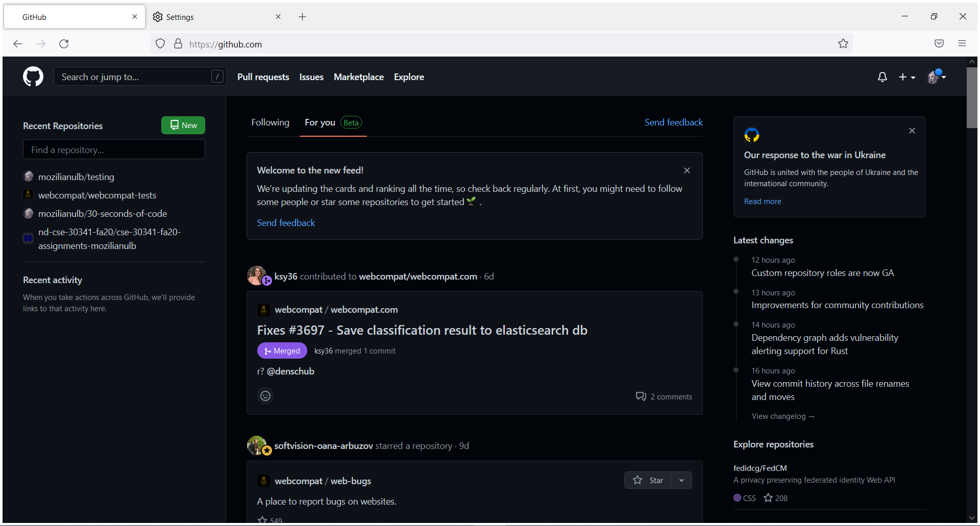Click Send feedback inside the welcome banner
The image size is (980, 526).
click(286, 223)
